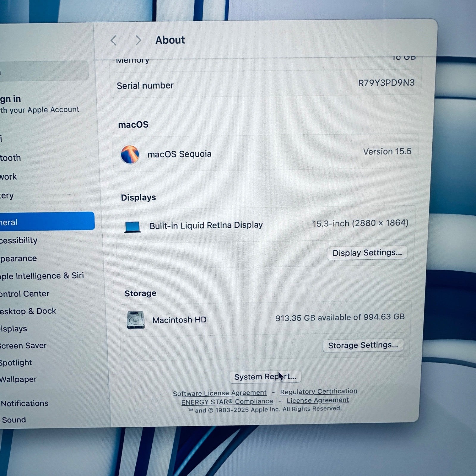This screenshot has height=476, width=476.
Task: Click the built-in display laptop icon
Action: click(x=132, y=227)
